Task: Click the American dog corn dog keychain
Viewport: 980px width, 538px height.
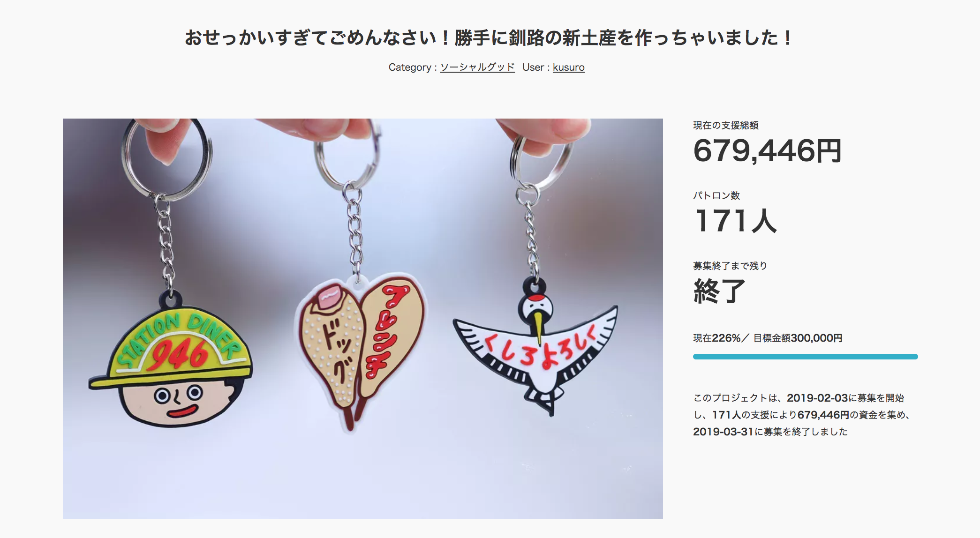Action: 360,352
